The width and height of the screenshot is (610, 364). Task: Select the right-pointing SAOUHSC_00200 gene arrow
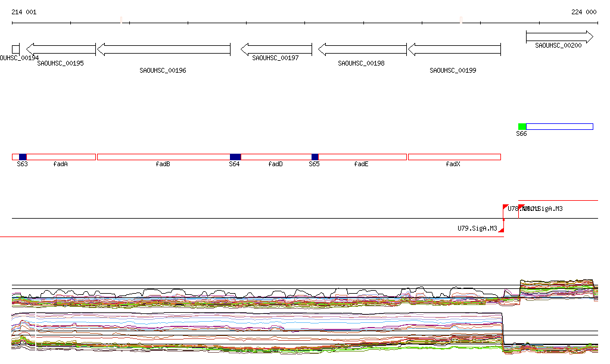[559, 38]
